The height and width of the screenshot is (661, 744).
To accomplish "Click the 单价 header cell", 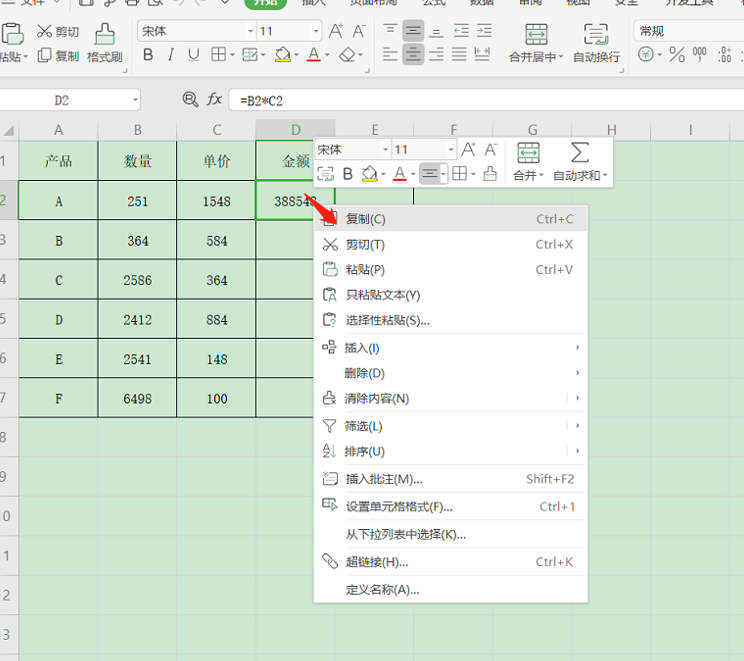I will point(216,161).
